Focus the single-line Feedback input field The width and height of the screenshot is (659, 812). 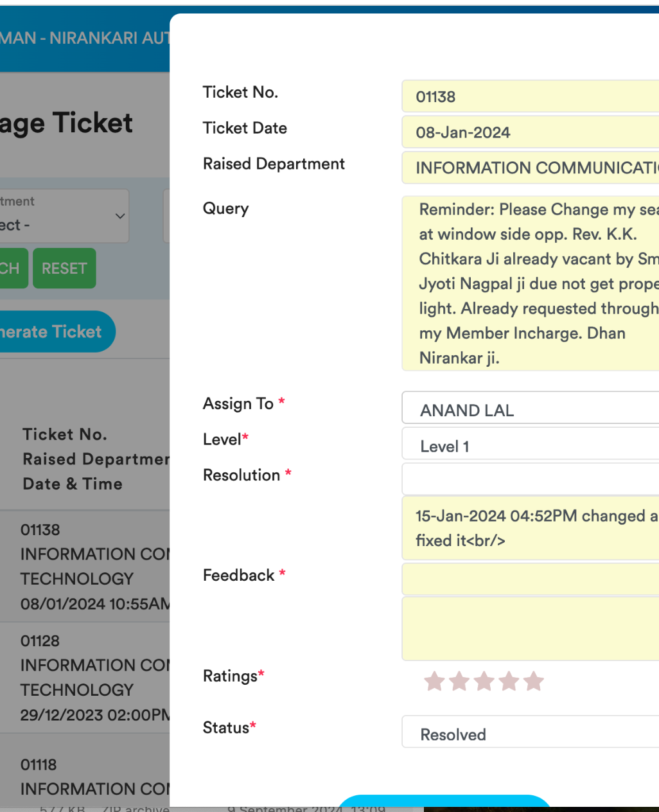coord(530,579)
